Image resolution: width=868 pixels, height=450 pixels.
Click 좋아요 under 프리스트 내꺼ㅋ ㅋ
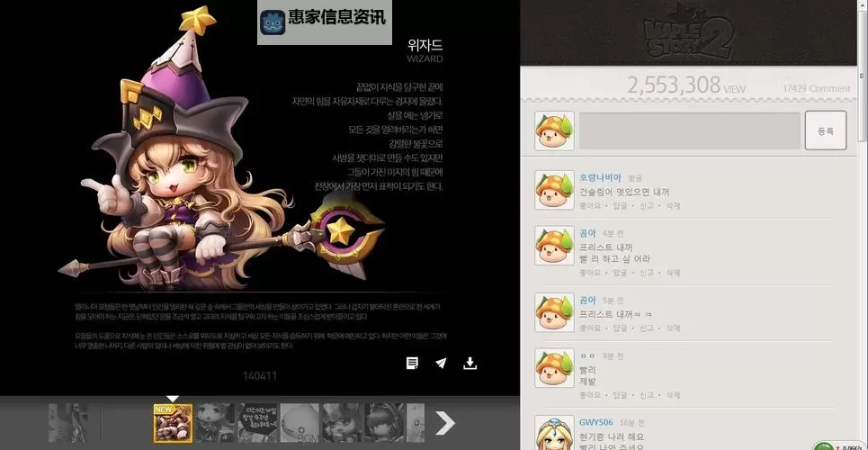pos(589,328)
